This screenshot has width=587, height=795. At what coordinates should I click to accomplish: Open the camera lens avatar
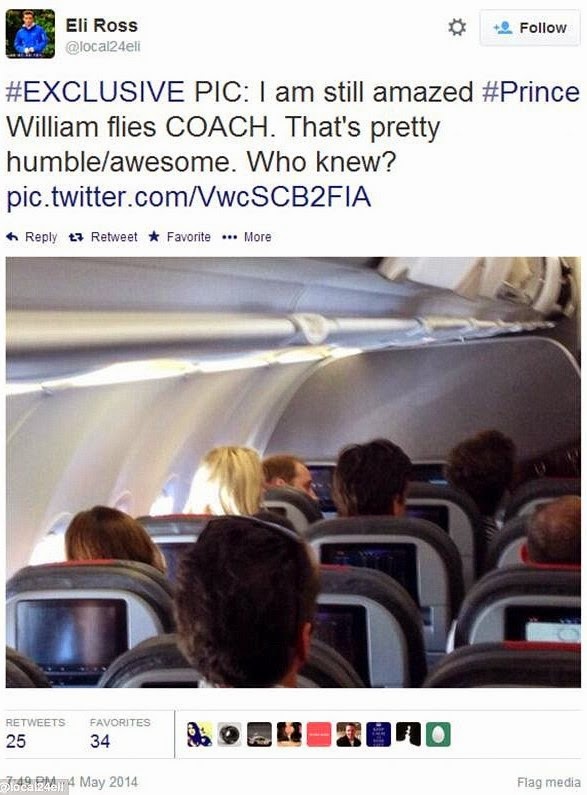click(x=230, y=734)
